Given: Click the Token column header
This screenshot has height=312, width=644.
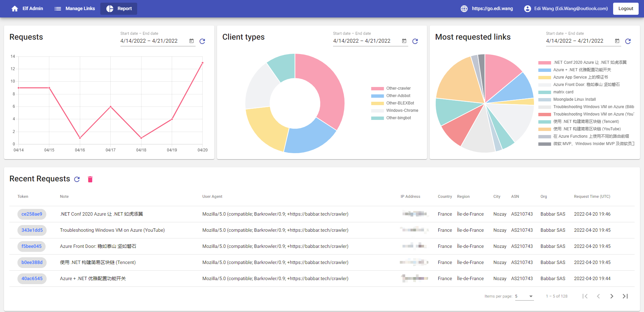Looking at the screenshot, I should click(23, 197).
